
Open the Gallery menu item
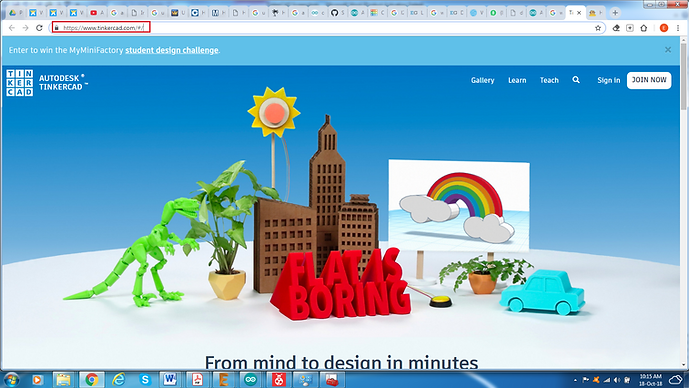[482, 80]
